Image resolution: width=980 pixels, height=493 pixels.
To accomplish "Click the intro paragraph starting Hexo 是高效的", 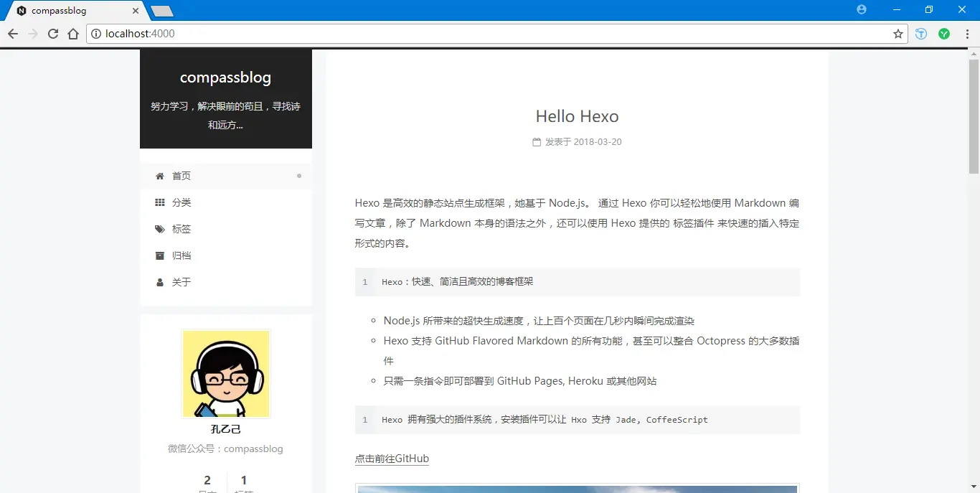I will pos(577,223).
